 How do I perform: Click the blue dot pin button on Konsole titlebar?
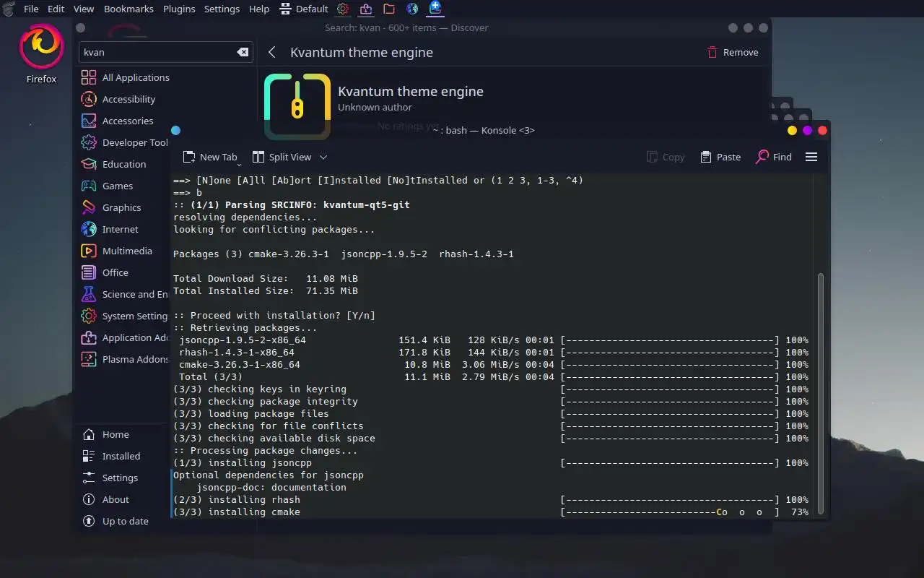(175, 130)
